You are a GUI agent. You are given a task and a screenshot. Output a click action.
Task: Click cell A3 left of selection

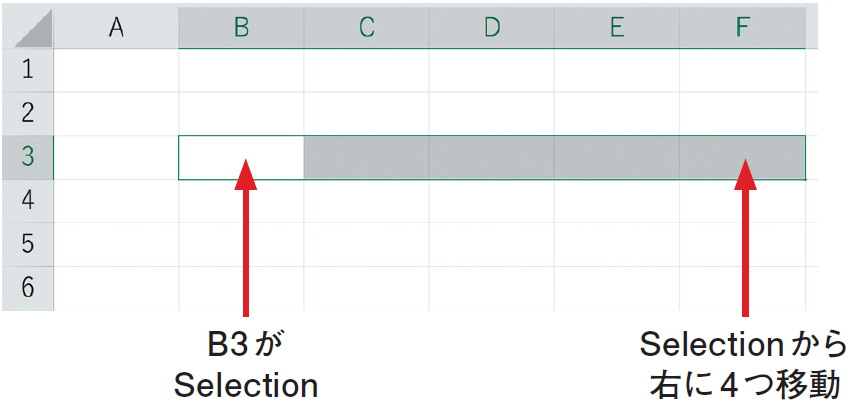[x=116, y=157]
